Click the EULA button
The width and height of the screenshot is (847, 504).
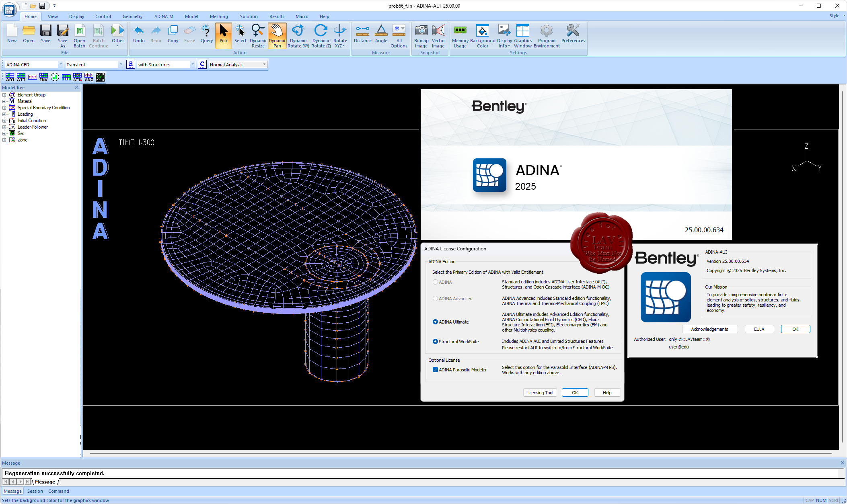coord(759,329)
